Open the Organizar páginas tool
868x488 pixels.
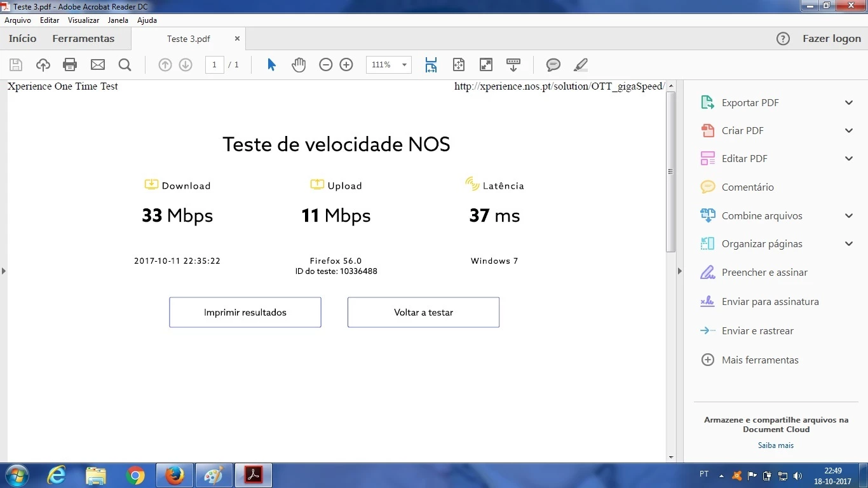click(751, 244)
